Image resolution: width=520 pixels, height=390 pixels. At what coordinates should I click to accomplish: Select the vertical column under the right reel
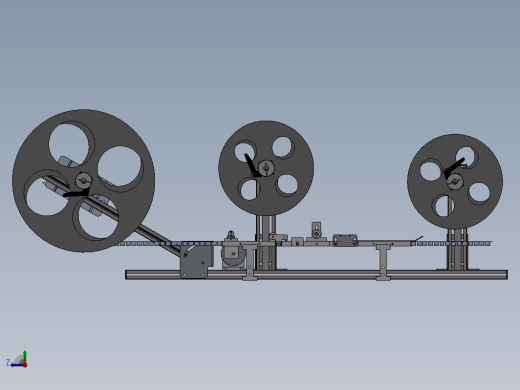click(458, 249)
